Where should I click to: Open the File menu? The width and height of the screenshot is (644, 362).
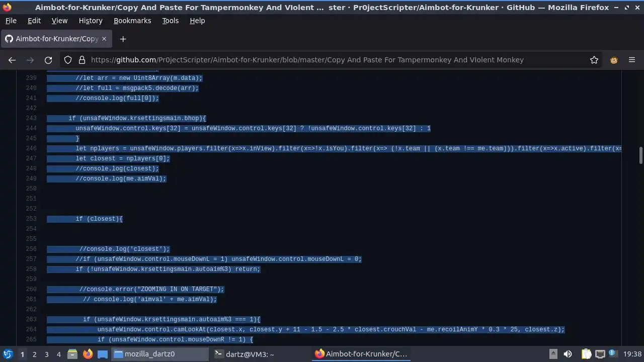(x=11, y=21)
